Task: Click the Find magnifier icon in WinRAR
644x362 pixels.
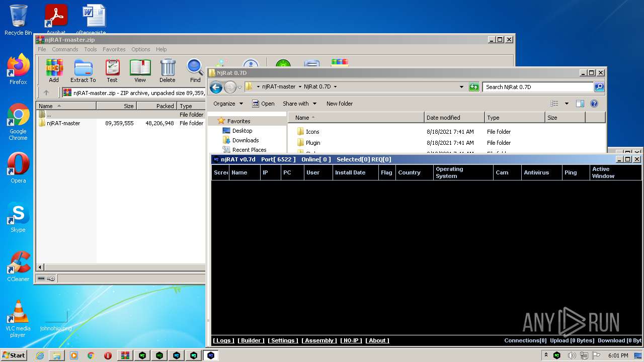Action: (195, 71)
